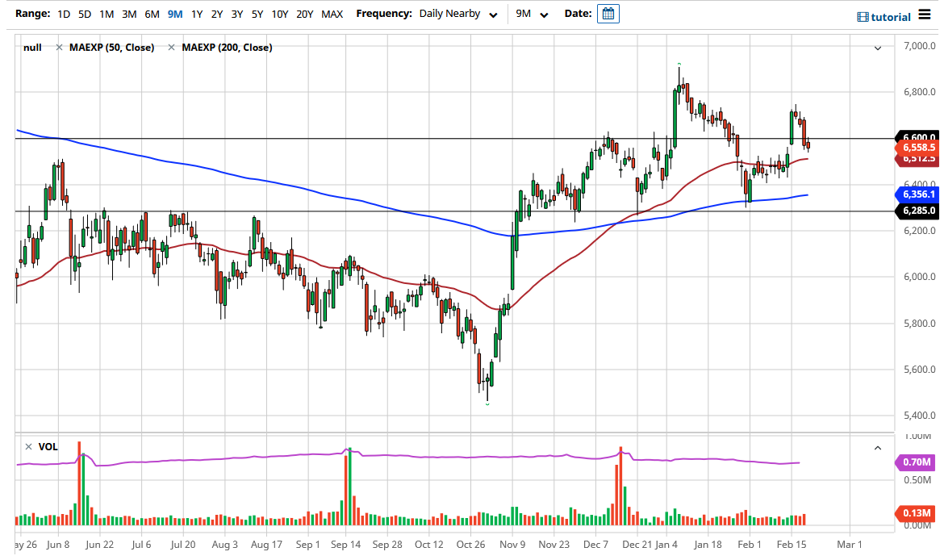Image resolution: width=940 pixels, height=560 pixels.
Task: Select the 5Y range tab
Action: [x=257, y=14]
